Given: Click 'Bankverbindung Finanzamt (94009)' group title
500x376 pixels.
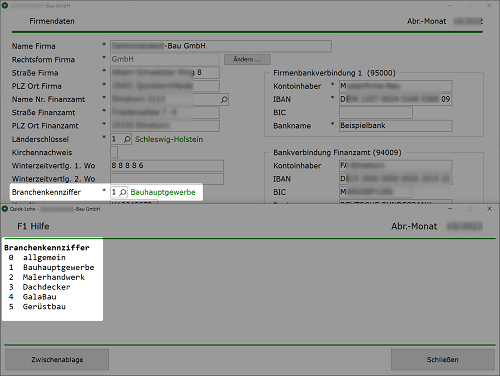Looking at the screenshot, I should click(x=337, y=152).
